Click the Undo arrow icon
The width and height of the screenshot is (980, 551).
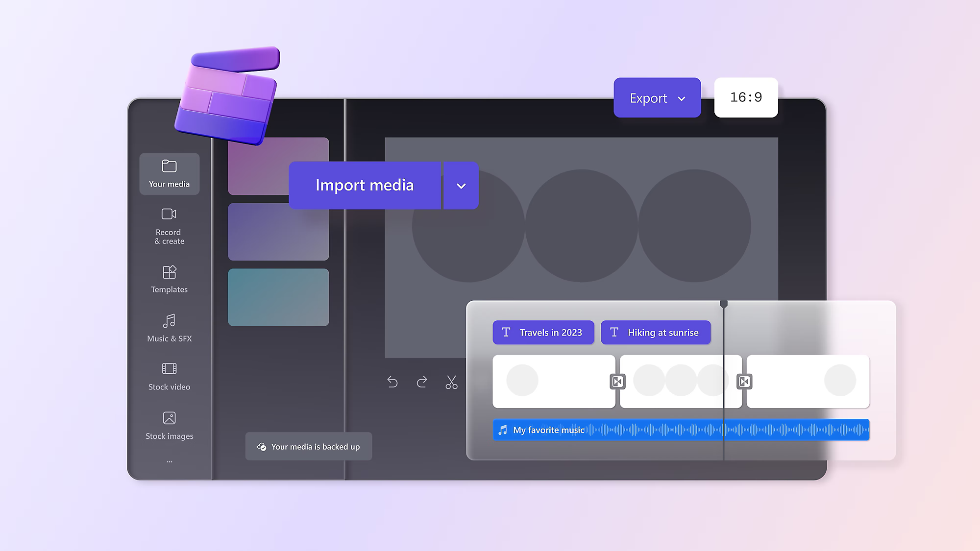(x=392, y=382)
